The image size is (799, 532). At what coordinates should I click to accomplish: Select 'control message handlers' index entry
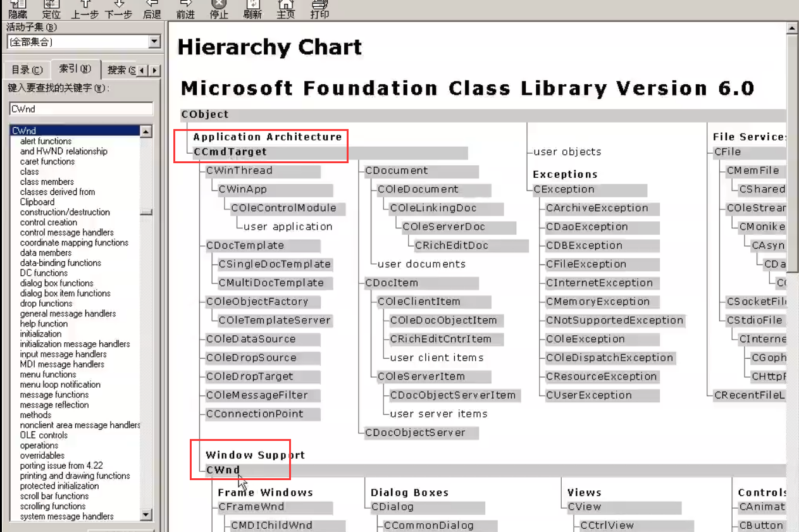[x=66, y=232]
